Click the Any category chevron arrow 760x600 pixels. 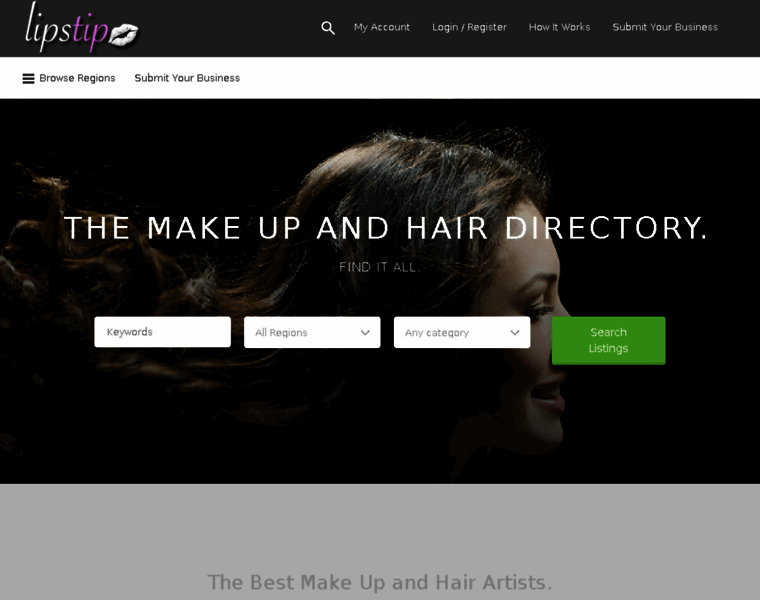coord(515,332)
